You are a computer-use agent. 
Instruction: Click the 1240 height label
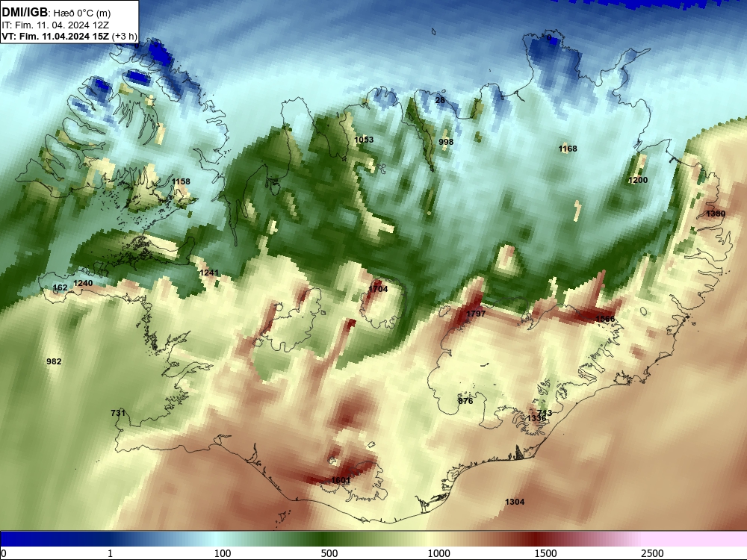[83, 283]
